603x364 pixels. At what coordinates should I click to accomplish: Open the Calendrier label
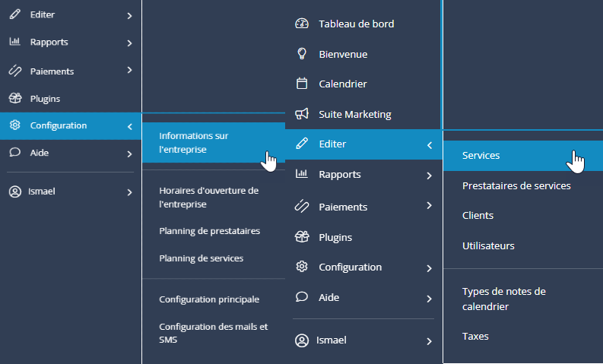click(x=343, y=84)
